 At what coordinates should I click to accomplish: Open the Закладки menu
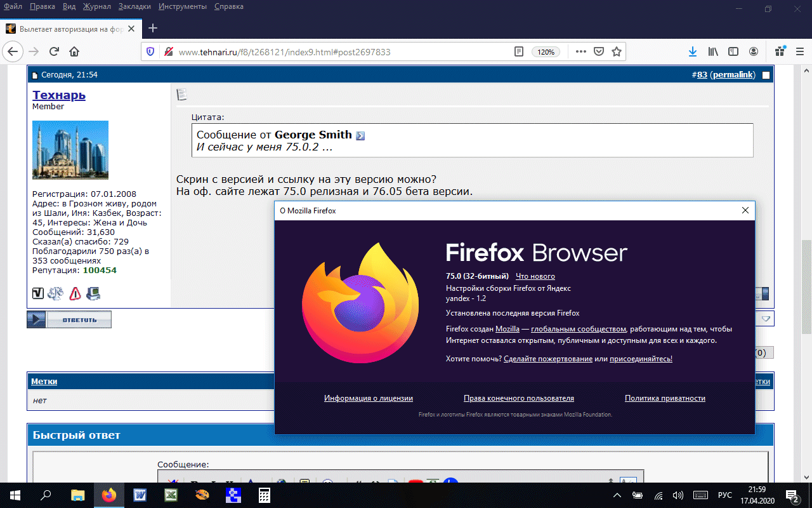click(x=134, y=6)
